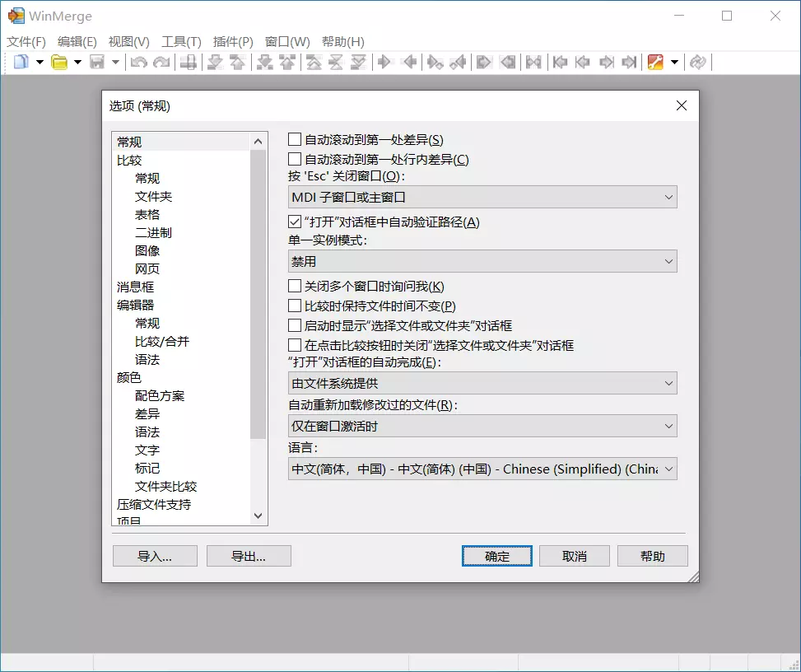The width and height of the screenshot is (801, 672).
Task: Click the Refresh icon at toolbar end
Action: (698, 62)
